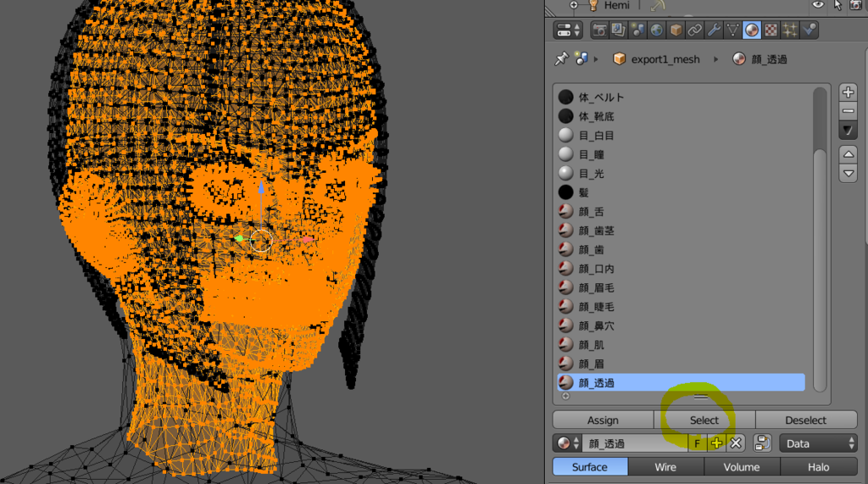Select the 顔_舌 material slot
868x484 pixels.
(682, 211)
